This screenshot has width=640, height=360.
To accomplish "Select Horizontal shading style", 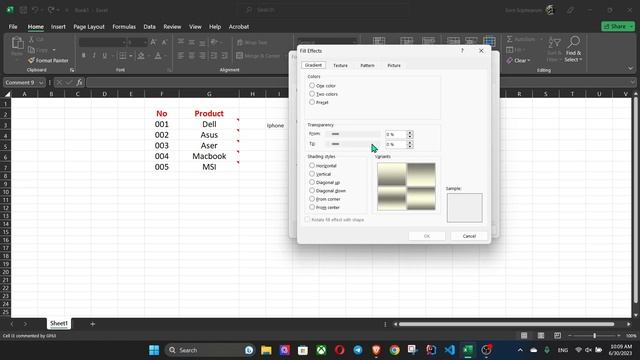I will tap(312, 165).
